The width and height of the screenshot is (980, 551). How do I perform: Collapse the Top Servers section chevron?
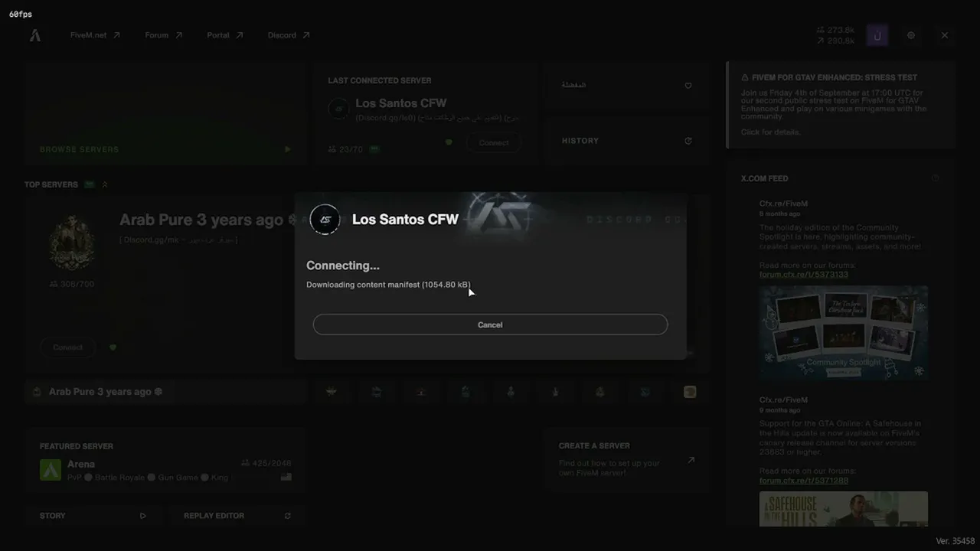tap(105, 184)
